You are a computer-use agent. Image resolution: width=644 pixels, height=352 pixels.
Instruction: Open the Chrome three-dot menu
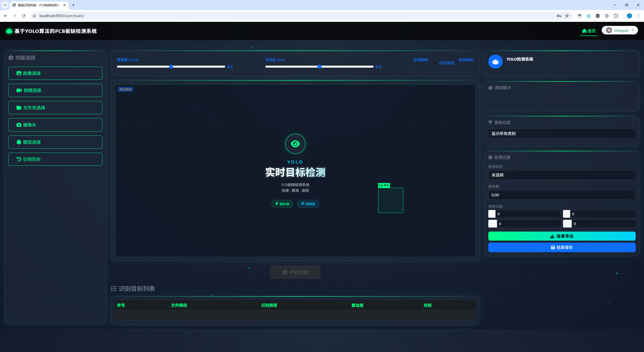tap(638, 16)
